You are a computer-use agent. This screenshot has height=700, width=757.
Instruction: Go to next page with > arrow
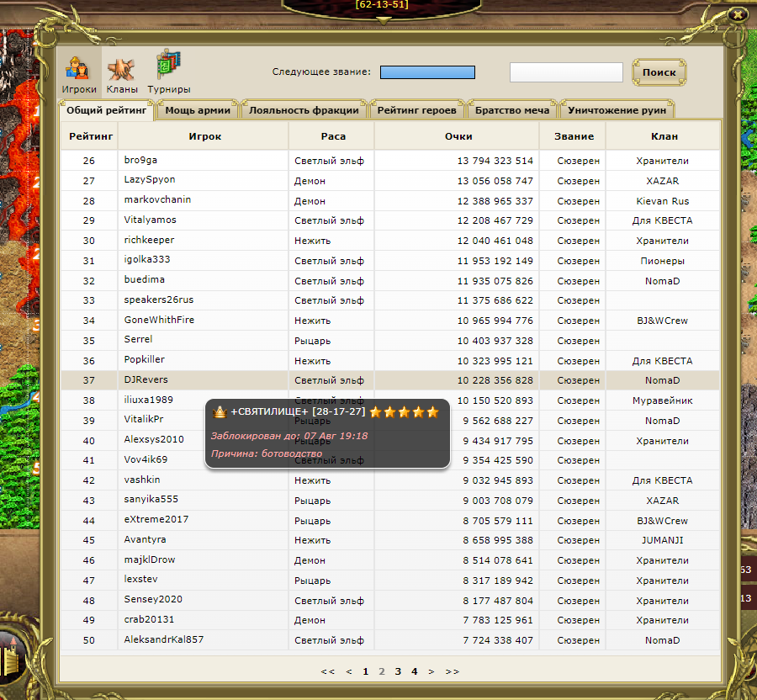point(431,671)
